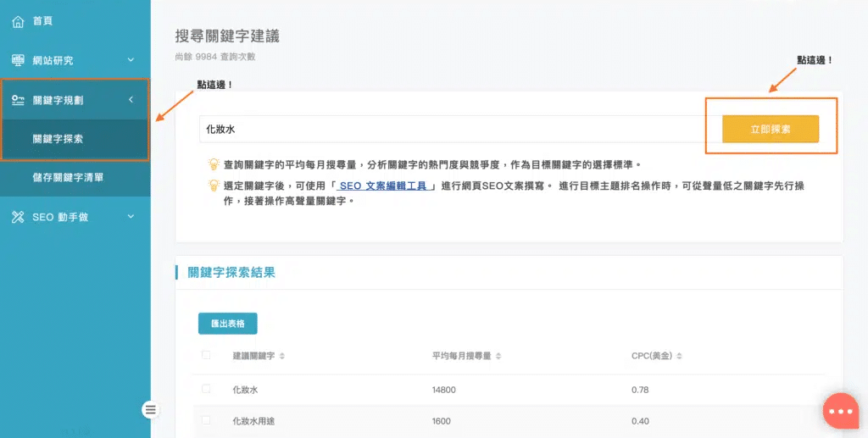Check the box for 化妝水用途 row
Screen dimensions: 868x438
tap(206, 420)
